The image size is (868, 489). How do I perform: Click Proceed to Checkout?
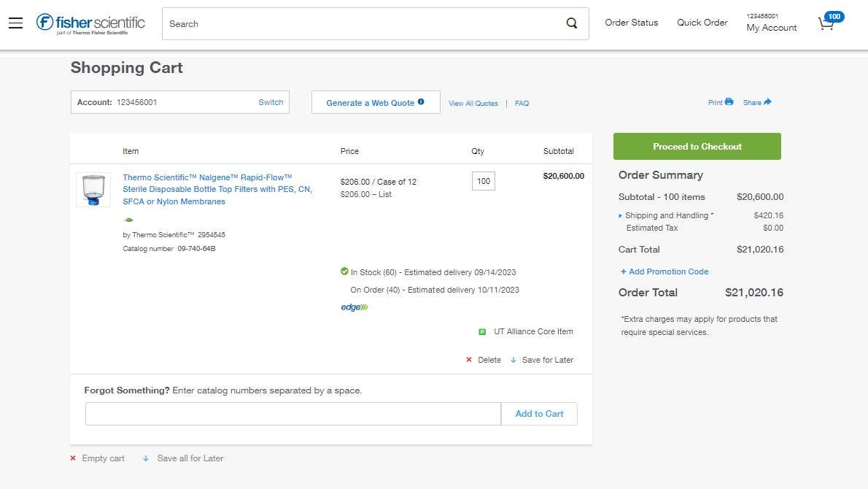[x=697, y=146]
